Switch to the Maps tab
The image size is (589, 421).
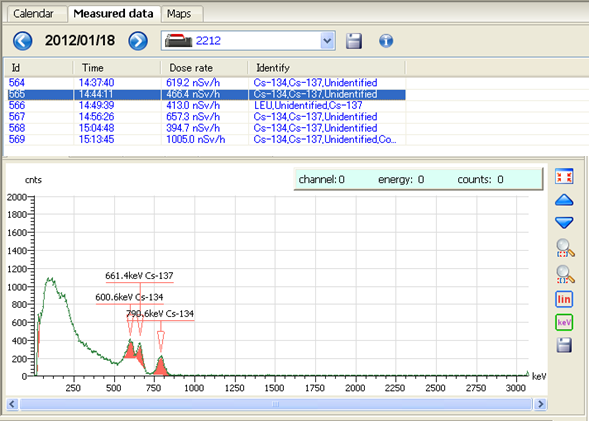tap(179, 14)
